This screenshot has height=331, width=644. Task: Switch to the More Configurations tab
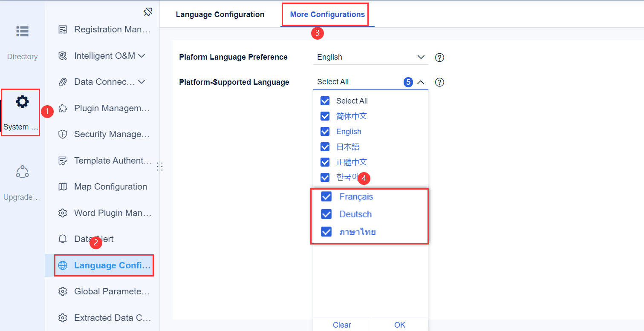(x=325, y=14)
